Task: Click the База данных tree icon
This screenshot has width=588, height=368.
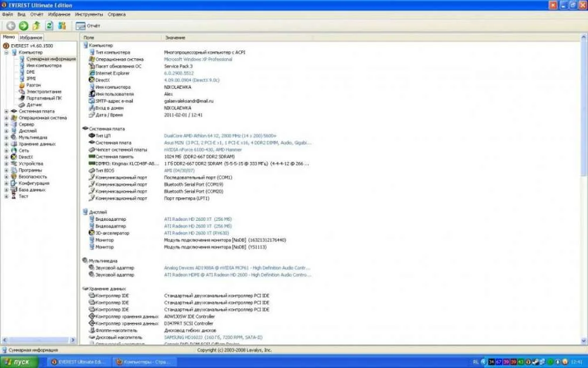Action: coord(14,190)
